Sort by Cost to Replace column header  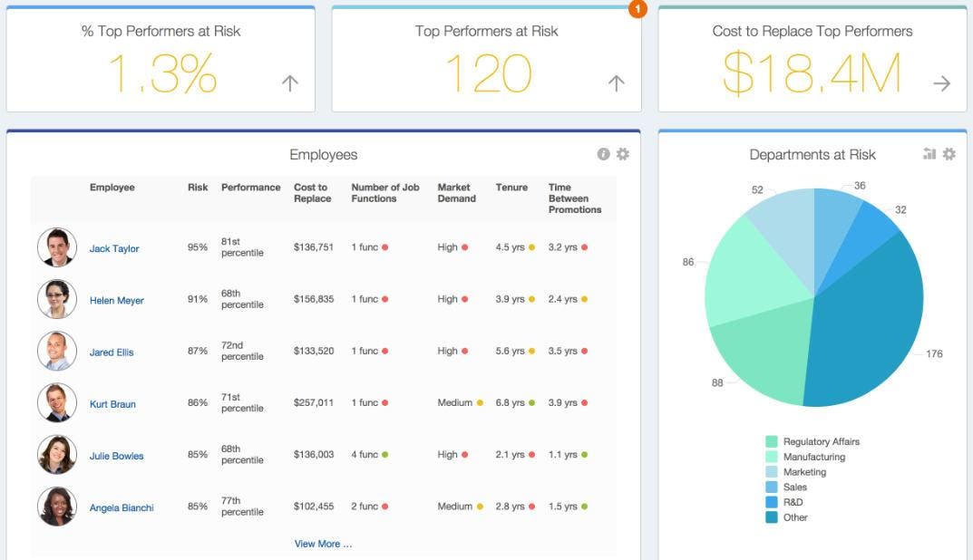coord(312,193)
